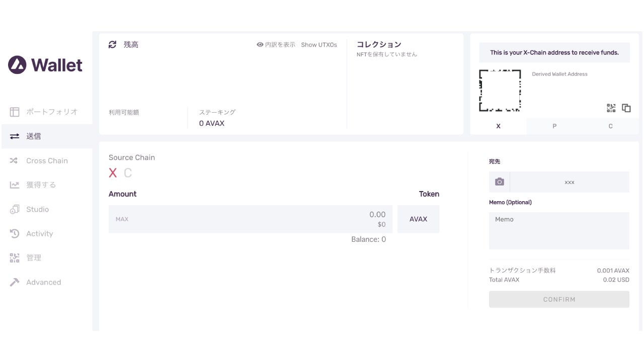
Task: Click the Show UTXOs link
Action: pos(319,45)
